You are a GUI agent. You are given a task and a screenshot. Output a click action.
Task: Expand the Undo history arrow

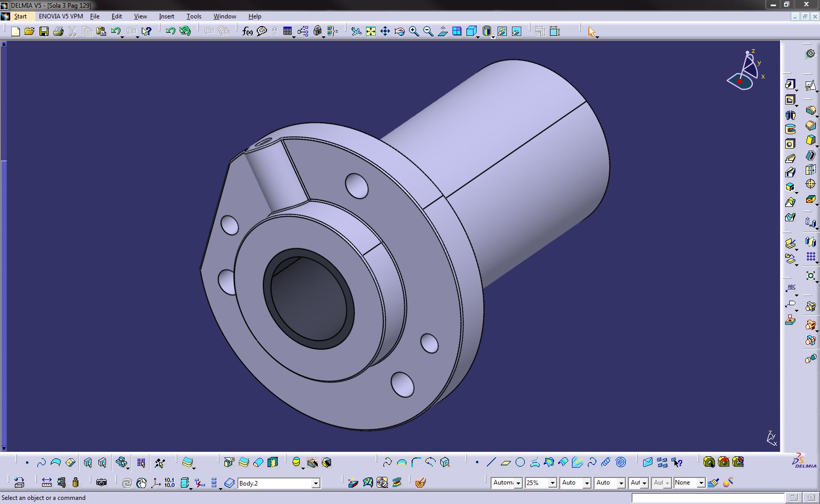coord(122,36)
